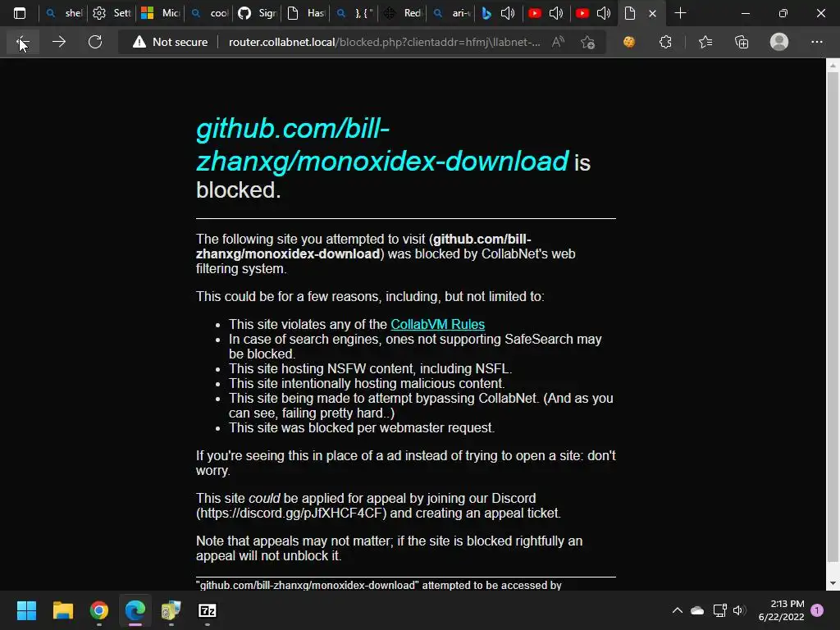The image size is (840, 630).
Task: Switch to the 'ari-v' search tab
Action: [x=450, y=13]
